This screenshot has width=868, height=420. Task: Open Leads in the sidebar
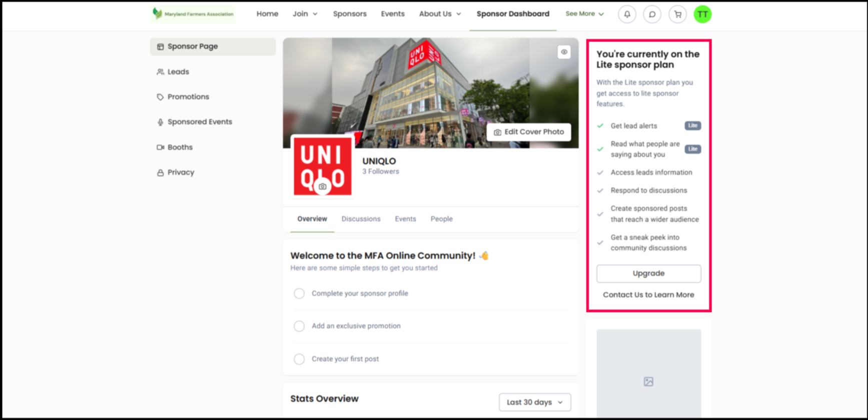178,72
